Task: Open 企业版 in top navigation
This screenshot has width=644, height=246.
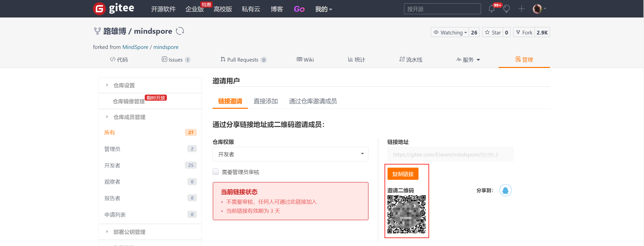Action: [195, 9]
